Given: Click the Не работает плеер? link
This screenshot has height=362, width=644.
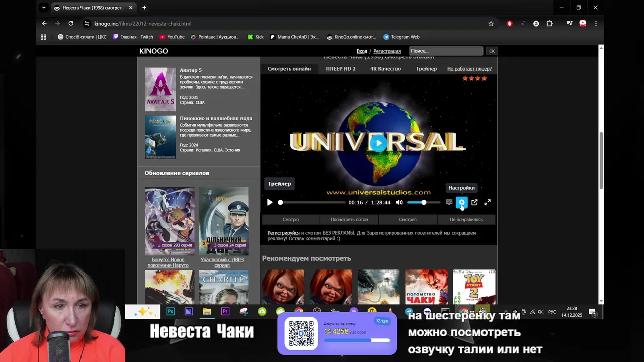Looking at the screenshot, I should [x=469, y=69].
